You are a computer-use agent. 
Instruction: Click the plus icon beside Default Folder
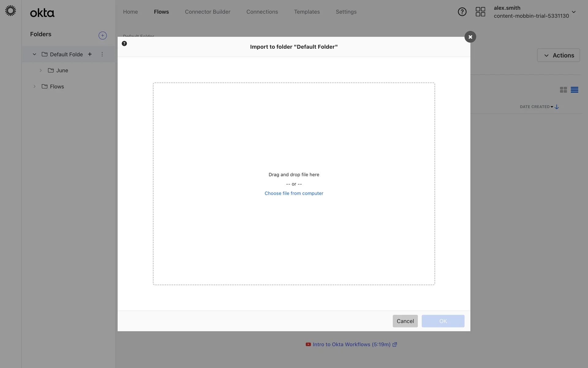coord(90,54)
